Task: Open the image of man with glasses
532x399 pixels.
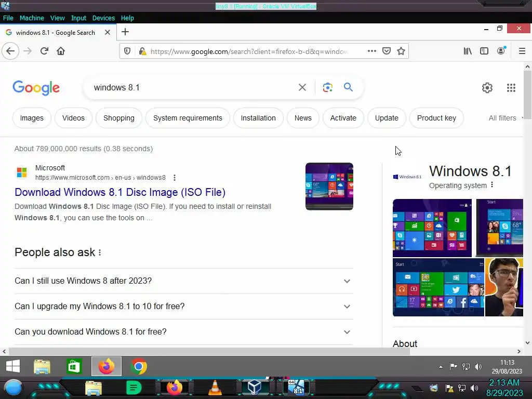Action: 504,287
